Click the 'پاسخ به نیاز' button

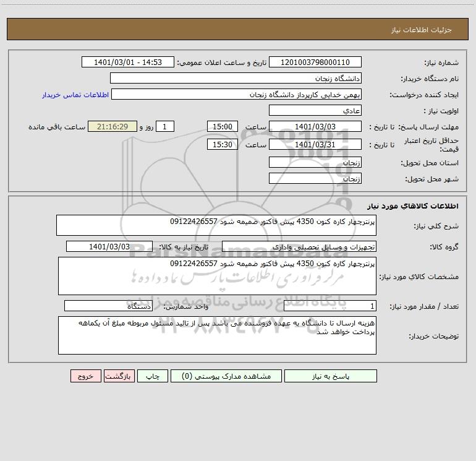click(x=331, y=376)
